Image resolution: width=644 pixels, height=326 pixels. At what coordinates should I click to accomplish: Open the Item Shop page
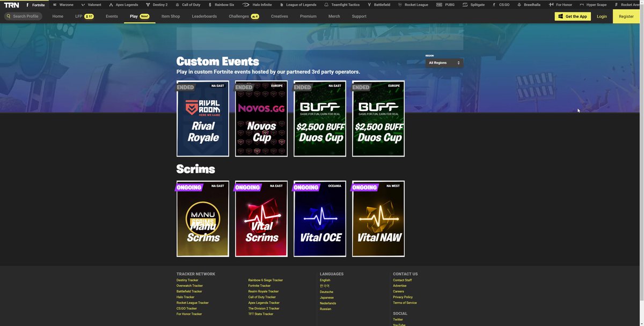click(x=171, y=16)
